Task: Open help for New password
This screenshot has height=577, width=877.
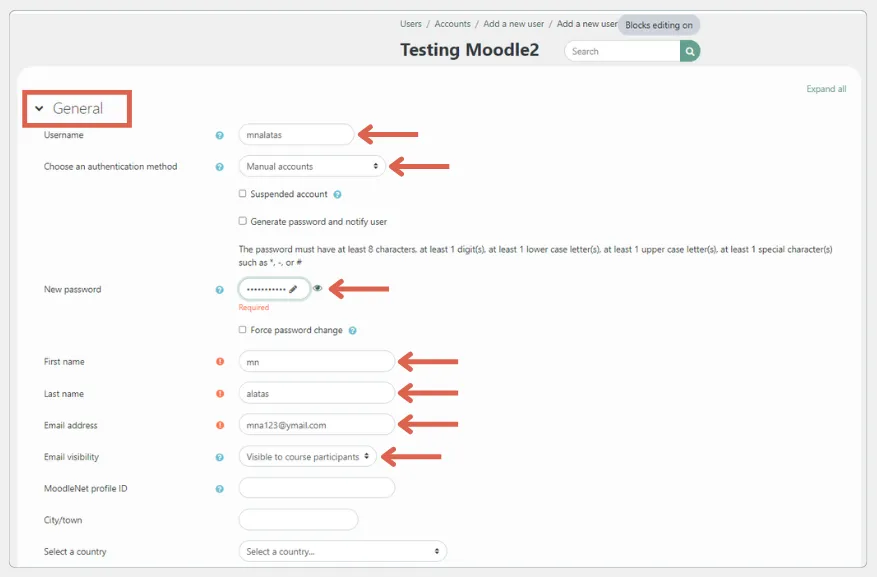Action: coord(220,290)
